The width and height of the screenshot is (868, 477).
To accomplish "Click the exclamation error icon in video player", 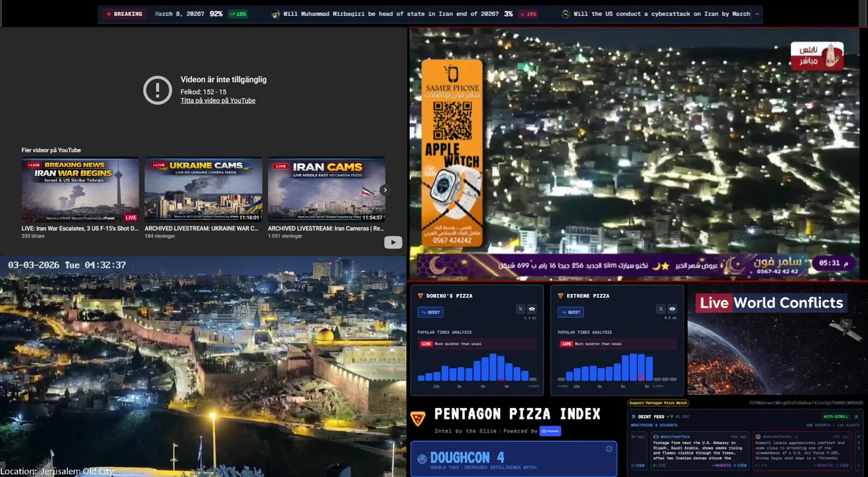I will click(158, 90).
